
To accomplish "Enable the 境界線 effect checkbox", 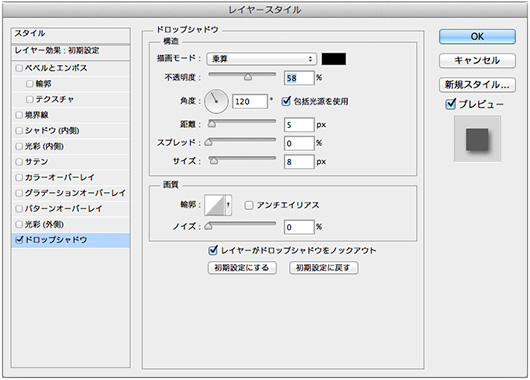I will 19,115.
